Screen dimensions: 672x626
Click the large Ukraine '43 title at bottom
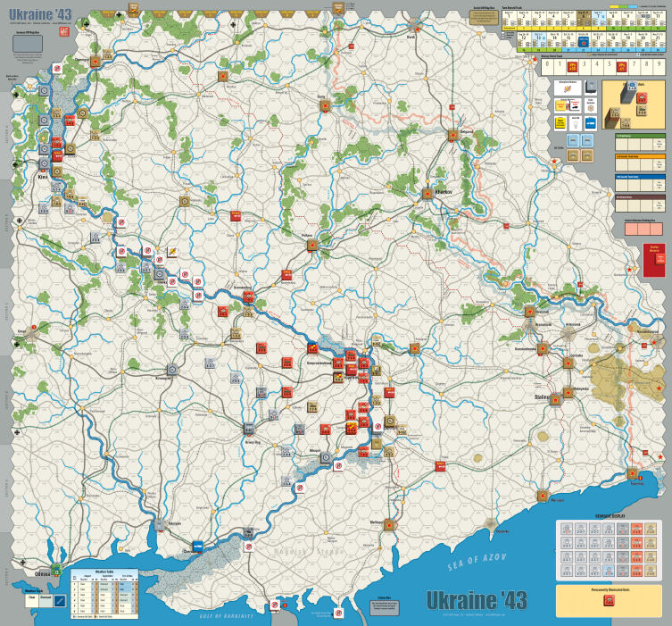coord(477,600)
